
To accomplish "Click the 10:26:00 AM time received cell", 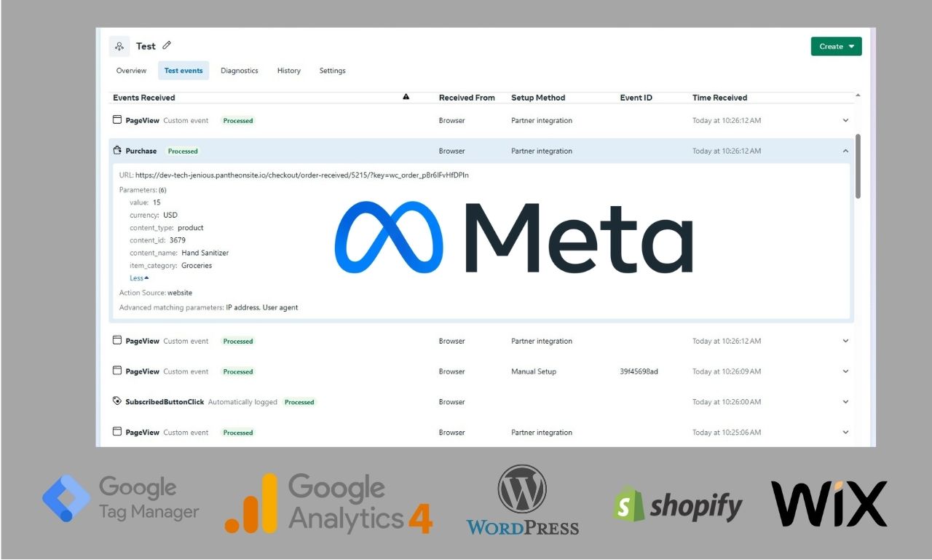I will [x=727, y=402].
